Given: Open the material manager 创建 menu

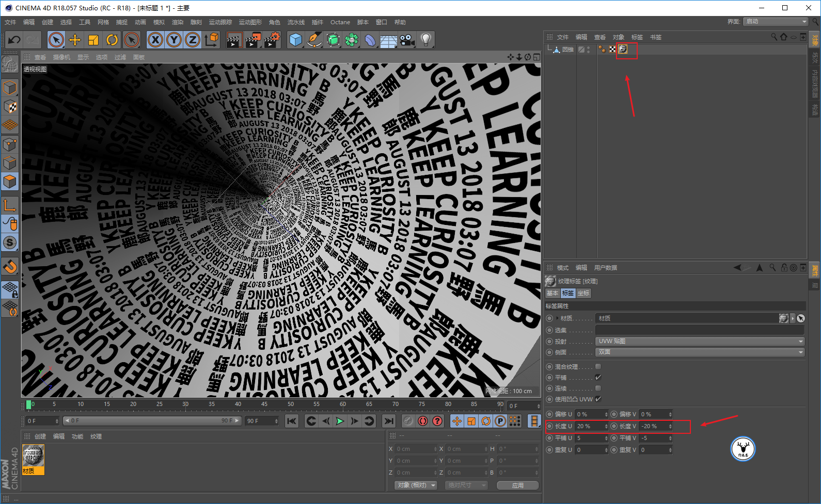Looking at the screenshot, I should pyautogui.click(x=40, y=436).
